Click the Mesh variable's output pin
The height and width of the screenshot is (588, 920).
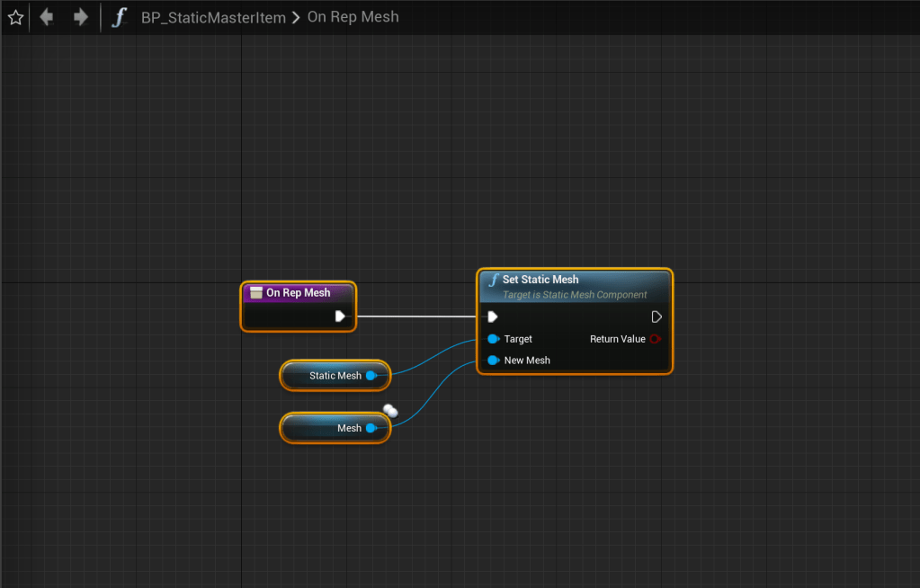pos(371,428)
